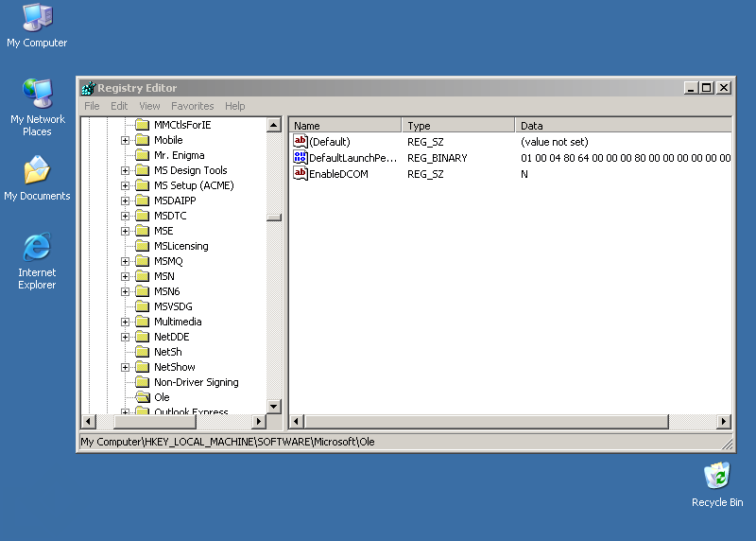This screenshot has height=541, width=756.
Task: Click tree pane scroll down arrow
Action: pyautogui.click(x=274, y=407)
